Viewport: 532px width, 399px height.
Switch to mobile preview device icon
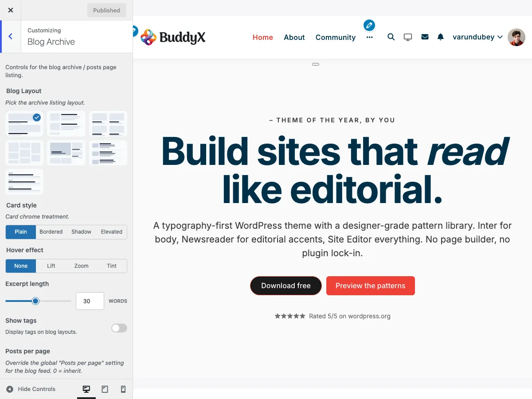click(123, 389)
